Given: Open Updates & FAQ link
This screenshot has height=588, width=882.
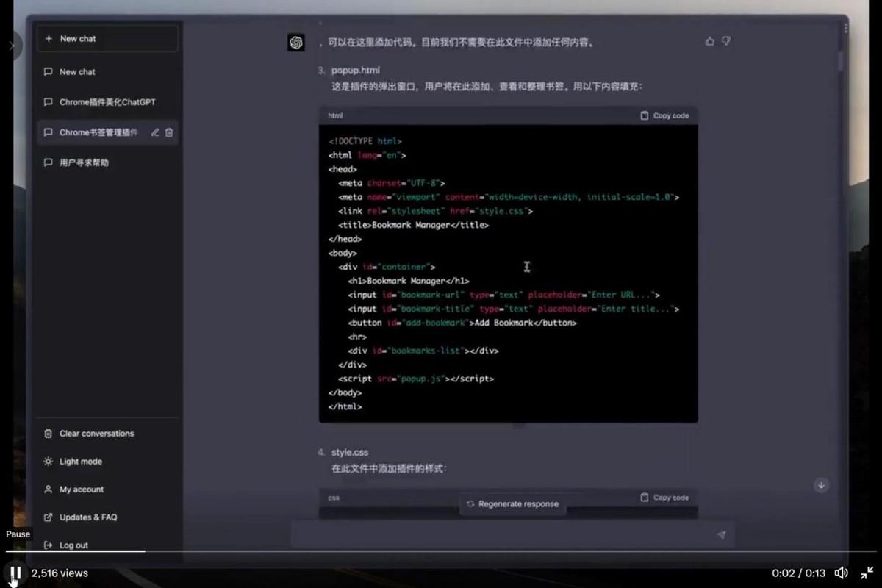Looking at the screenshot, I should (x=107, y=517).
